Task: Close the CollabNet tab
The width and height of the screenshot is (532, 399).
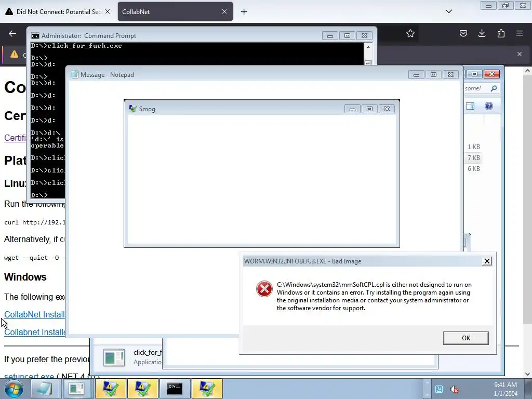Action: pyautogui.click(x=224, y=11)
